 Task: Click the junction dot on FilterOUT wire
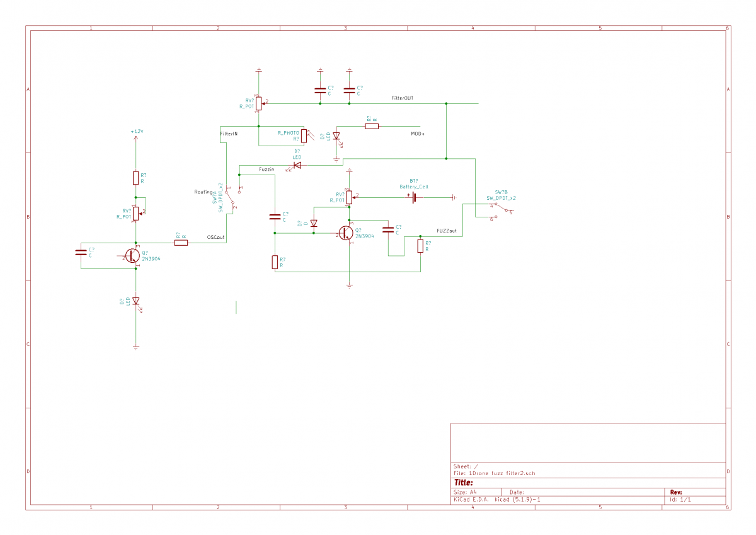[446, 103]
